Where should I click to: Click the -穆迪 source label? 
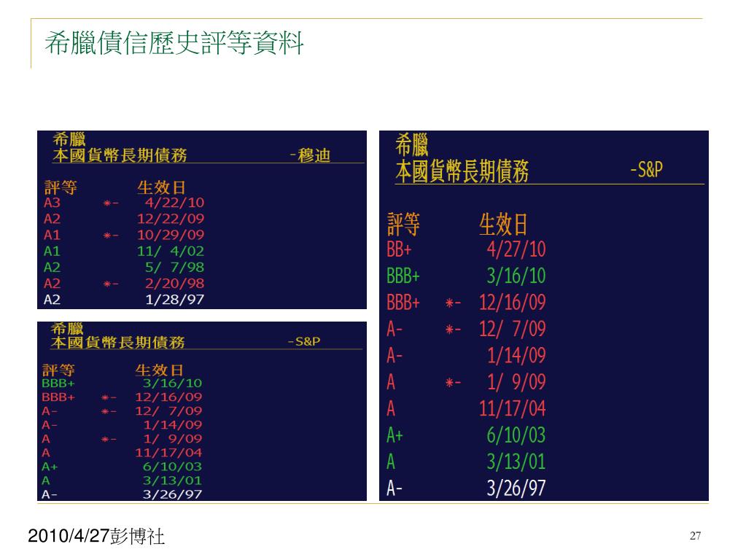pos(310,155)
